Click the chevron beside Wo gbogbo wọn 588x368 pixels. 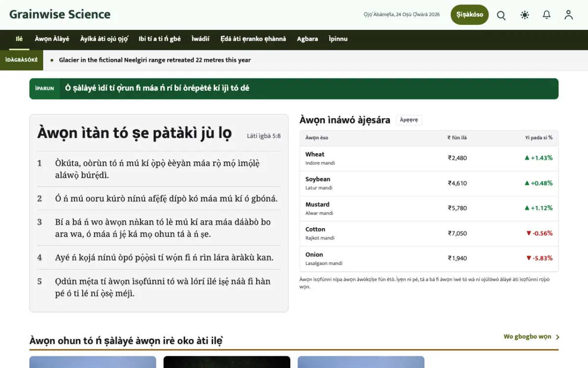(558, 337)
